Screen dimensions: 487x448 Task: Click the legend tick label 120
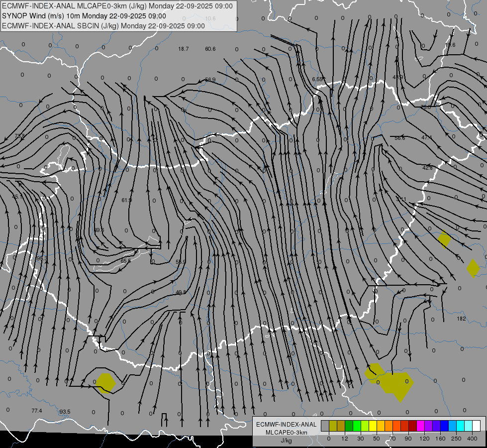(x=425, y=439)
